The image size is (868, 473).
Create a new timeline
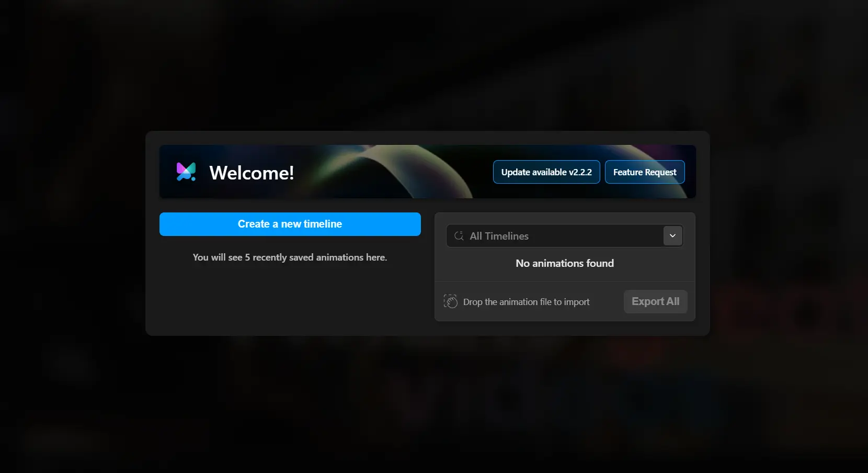(x=290, y=224)
